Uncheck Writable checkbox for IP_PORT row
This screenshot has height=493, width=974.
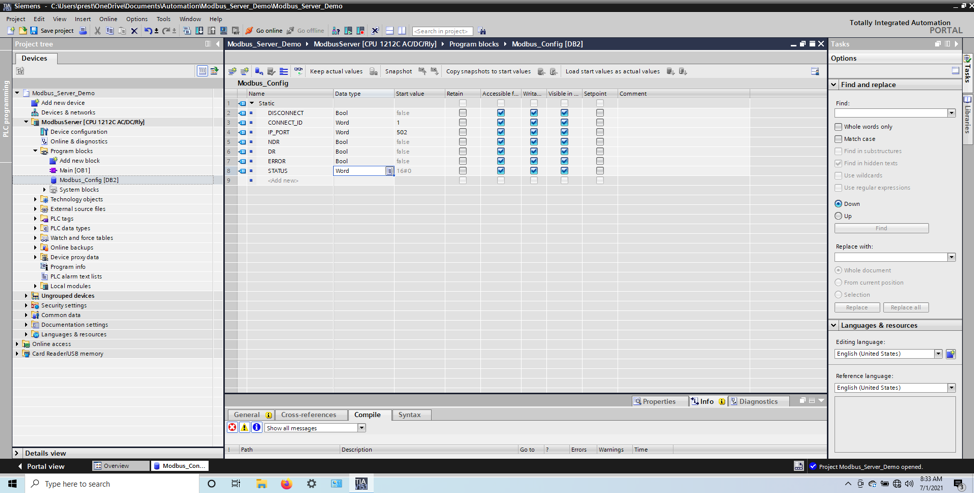[534, 132]
